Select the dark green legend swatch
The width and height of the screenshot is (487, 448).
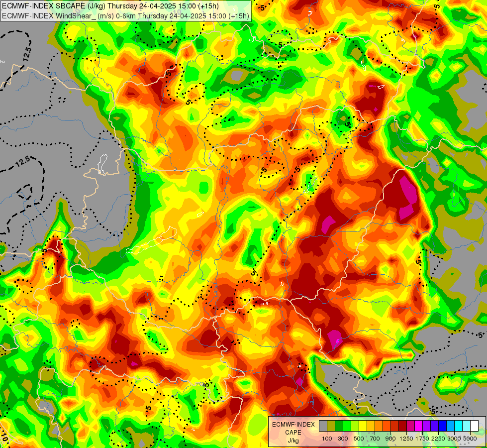pyautogui.click(x=339, y=426)
